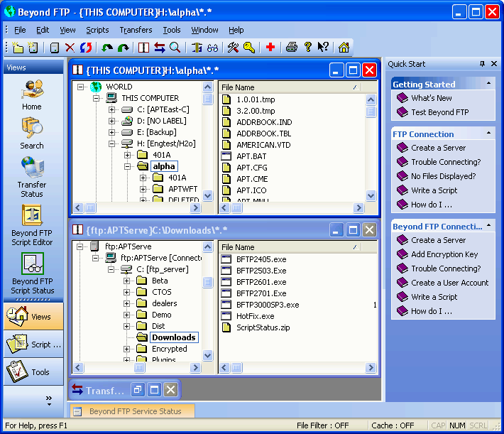Open the Transfers menu
The image size is (504, 434).
pyautogui.click(x=136, y=30)
